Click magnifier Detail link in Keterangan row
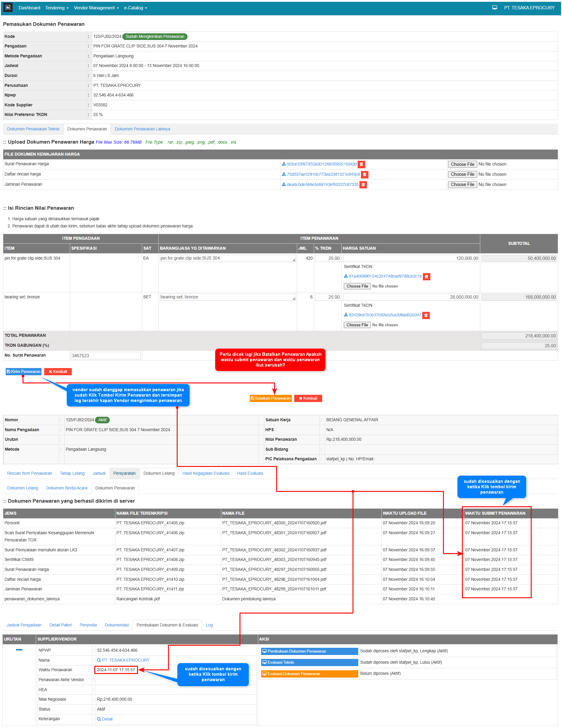Viewport: 562px width, 728px height. (105, 719)
